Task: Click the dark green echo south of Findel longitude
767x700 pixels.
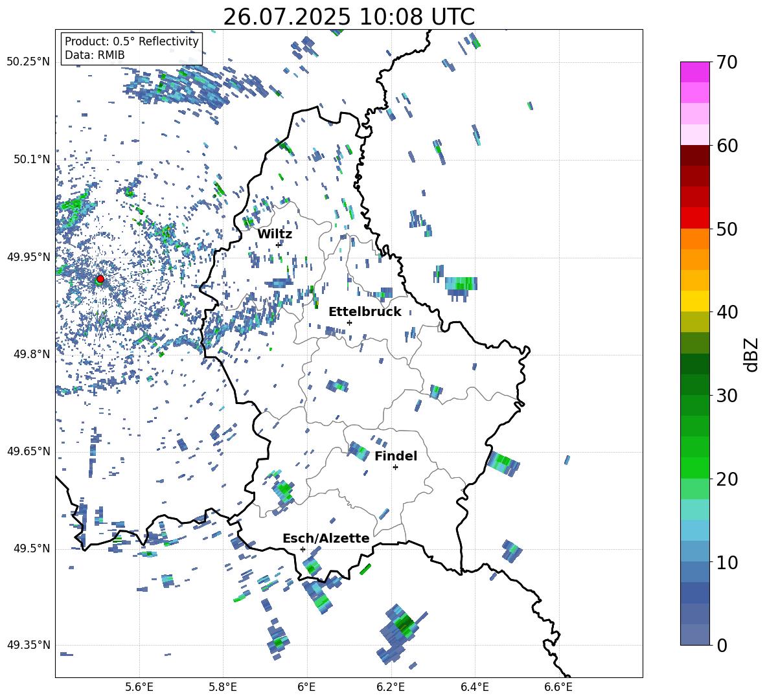Action: [404, 623]
